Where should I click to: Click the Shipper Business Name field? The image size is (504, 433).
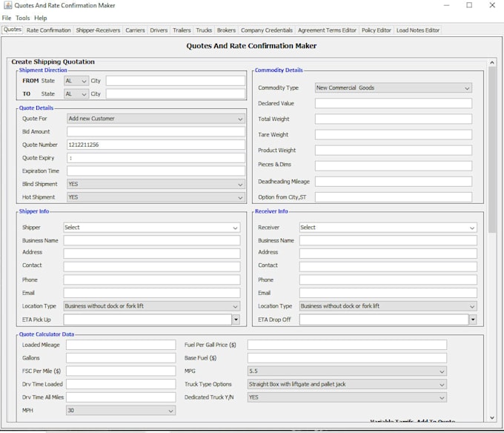(x=152, y=240)
